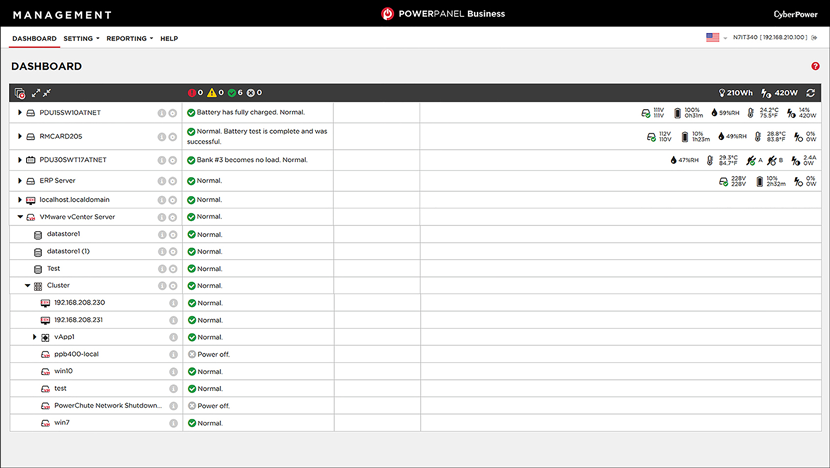Click the red critical status counter icon
Viewport: 830px width, 468px height.
coord(192,93)
